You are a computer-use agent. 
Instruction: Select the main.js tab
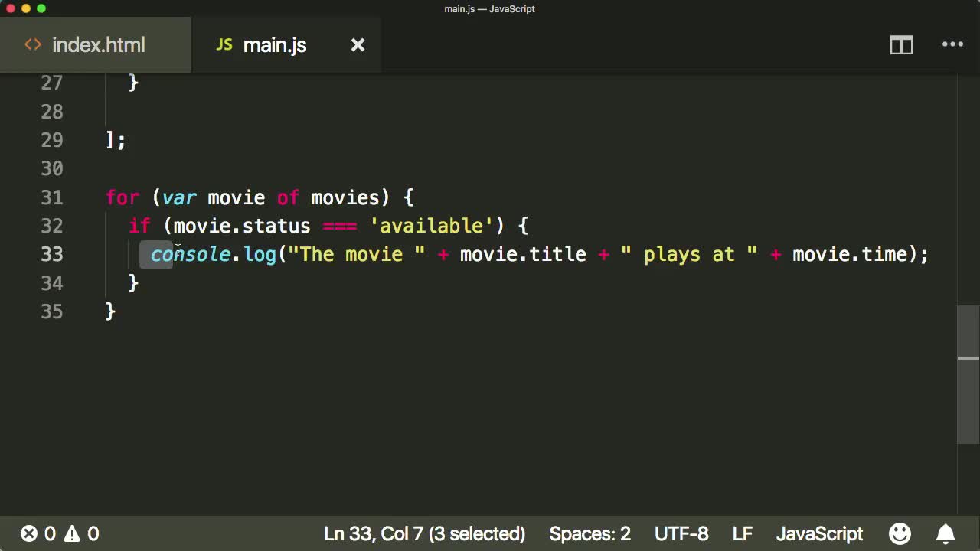tap(286, 45)
